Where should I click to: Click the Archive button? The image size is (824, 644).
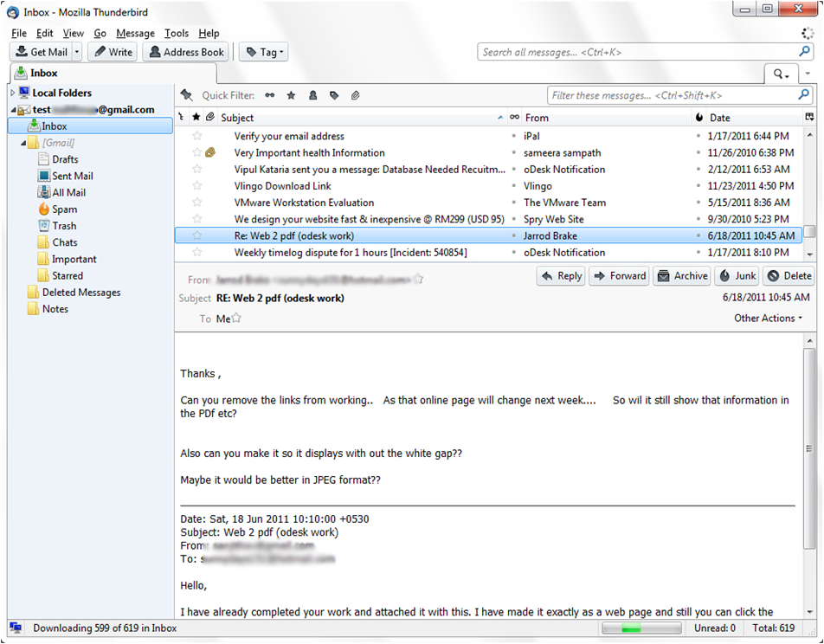[x=682, y=276]
